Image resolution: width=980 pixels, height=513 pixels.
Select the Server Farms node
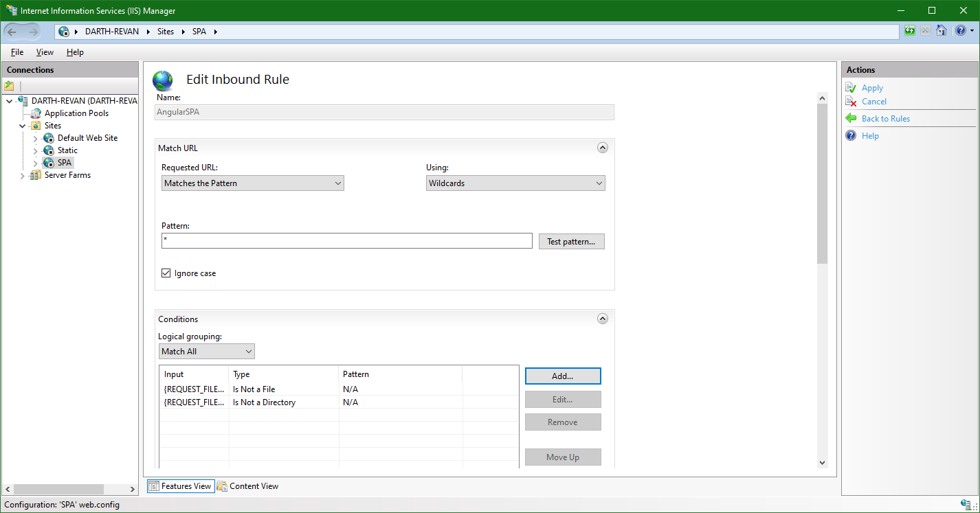(x=66, y=174)
